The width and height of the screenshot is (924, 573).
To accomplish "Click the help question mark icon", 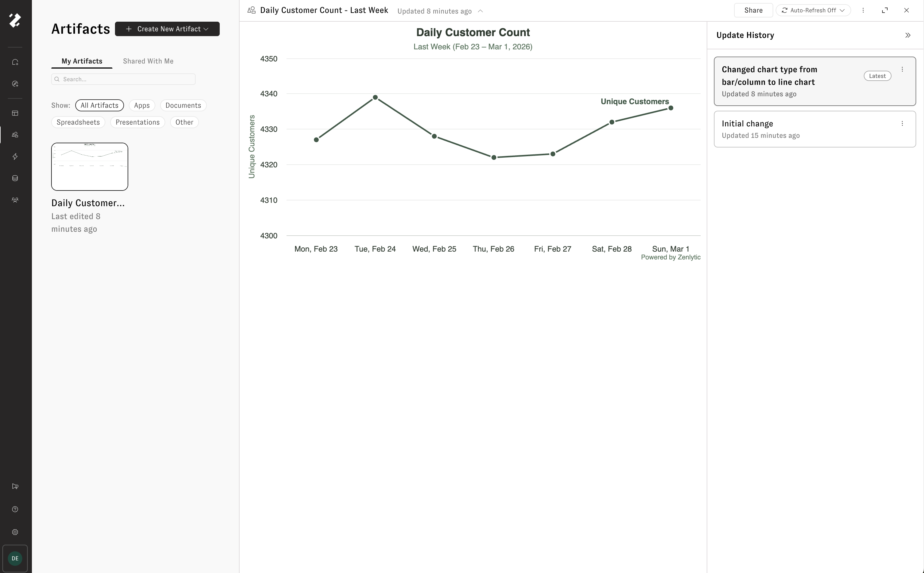I will [x=15, y=509].
